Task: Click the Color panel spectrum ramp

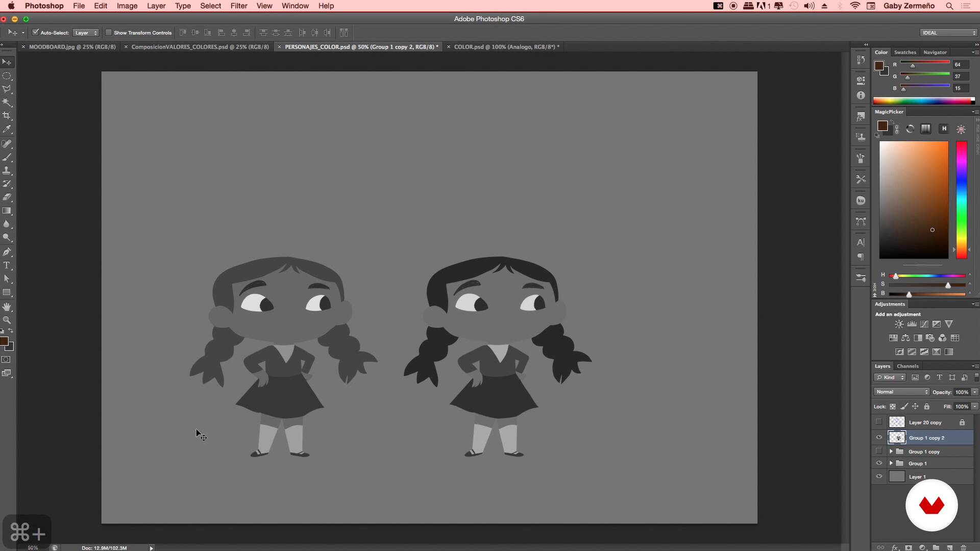Action: [x=924, y=101]
